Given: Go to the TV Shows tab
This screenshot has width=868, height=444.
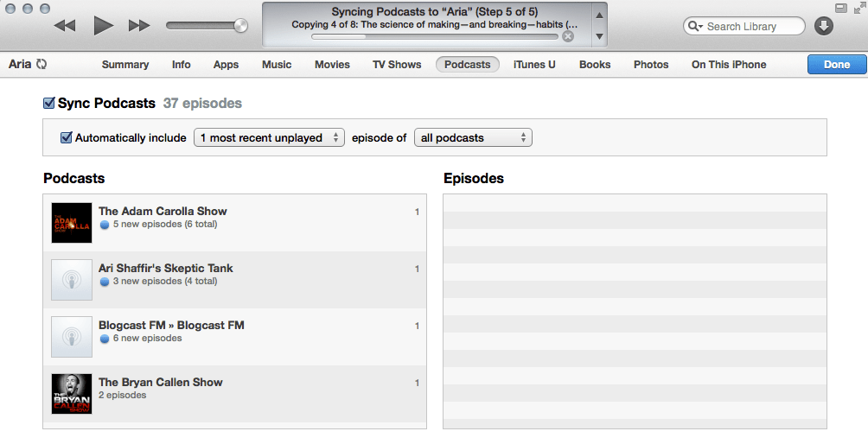Looking at the screenshot, I should point(397,65).
